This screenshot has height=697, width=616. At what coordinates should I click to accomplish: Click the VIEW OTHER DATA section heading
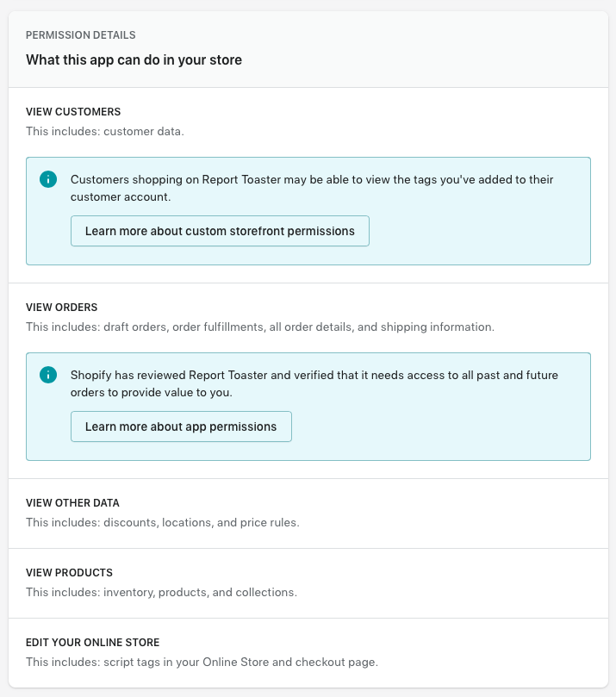coord(72,503)
